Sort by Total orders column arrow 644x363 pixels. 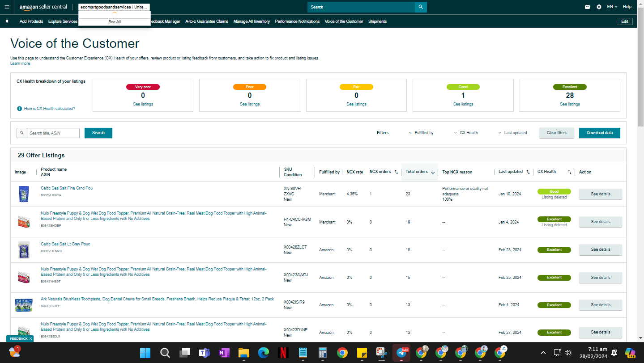coord(433,172)
